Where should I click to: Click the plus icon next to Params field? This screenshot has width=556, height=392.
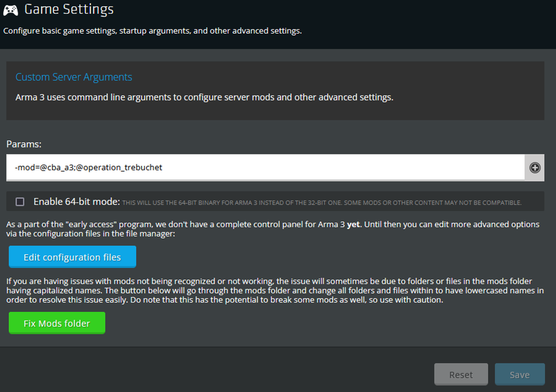coord(534,167)
